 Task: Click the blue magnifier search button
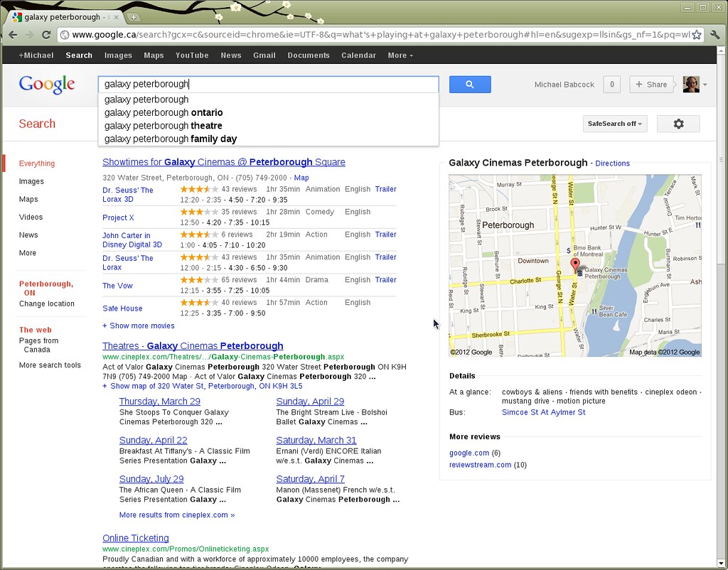pyautogui.click(x=470, y=85)
